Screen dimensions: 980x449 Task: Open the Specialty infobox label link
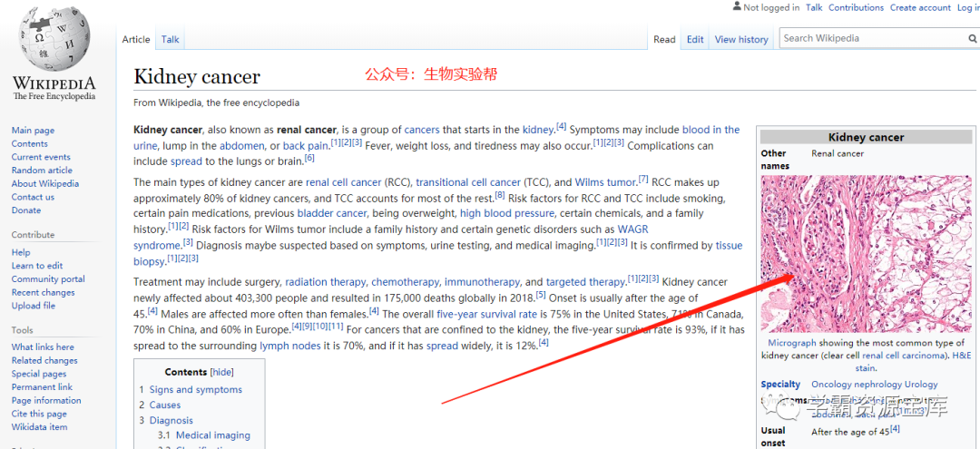click(780, 384)
